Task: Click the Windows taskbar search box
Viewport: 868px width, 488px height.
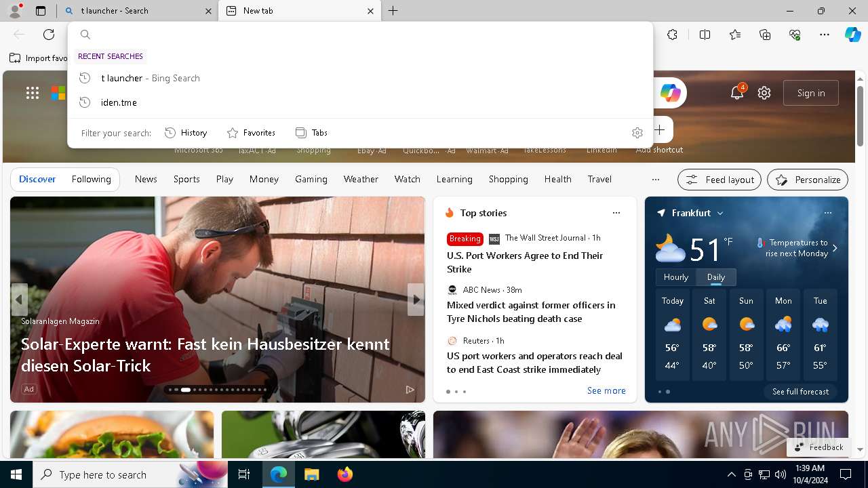Action: [x=130, y=474]
